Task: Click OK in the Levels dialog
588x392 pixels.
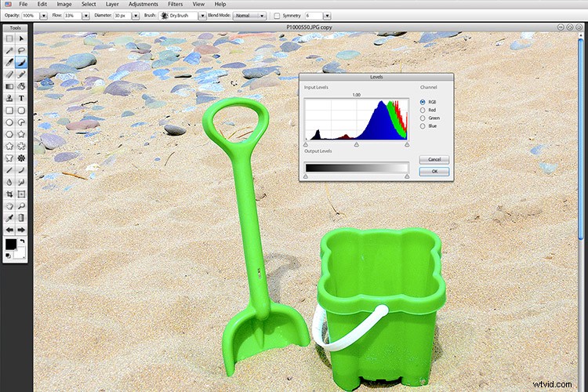Action: (x=434, y=171)
